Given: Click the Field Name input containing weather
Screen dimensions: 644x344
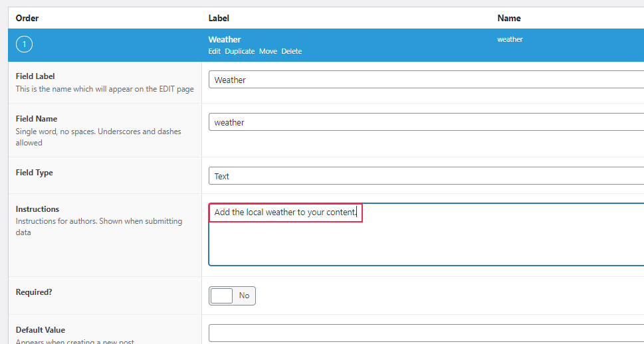Looking at the screenshot, I should click(426, 122).
